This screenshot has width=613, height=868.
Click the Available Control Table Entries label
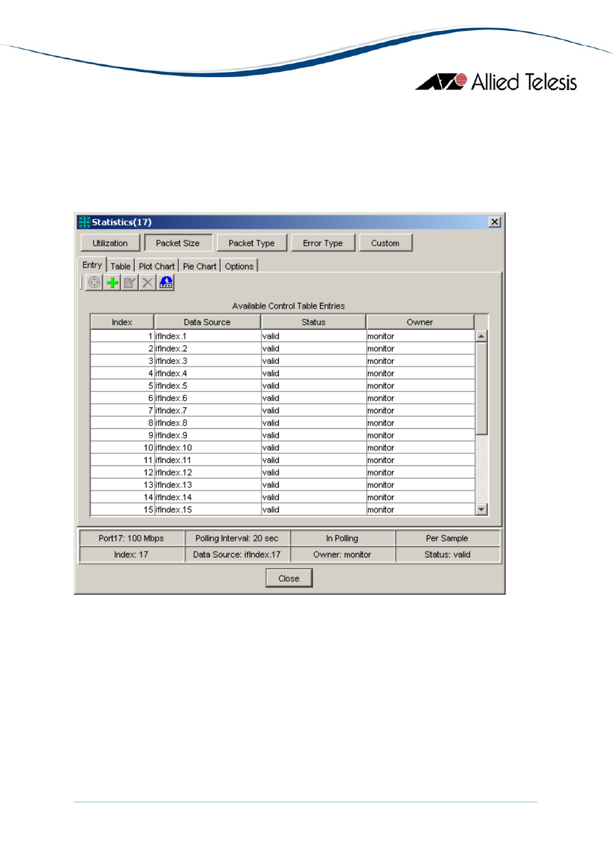click(289, 306)
